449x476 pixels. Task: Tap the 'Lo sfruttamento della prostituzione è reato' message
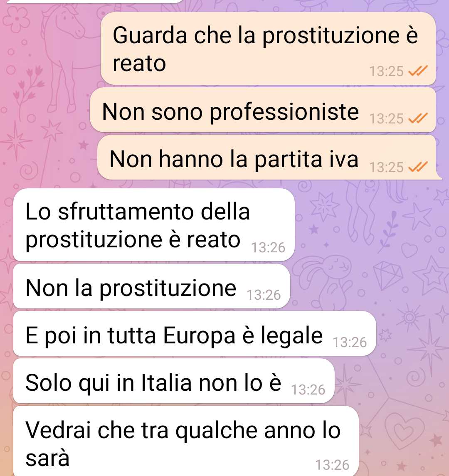[154, 224]
